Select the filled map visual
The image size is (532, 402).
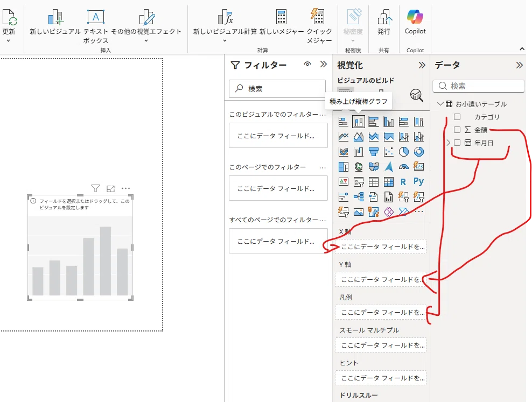pos(374,166)
